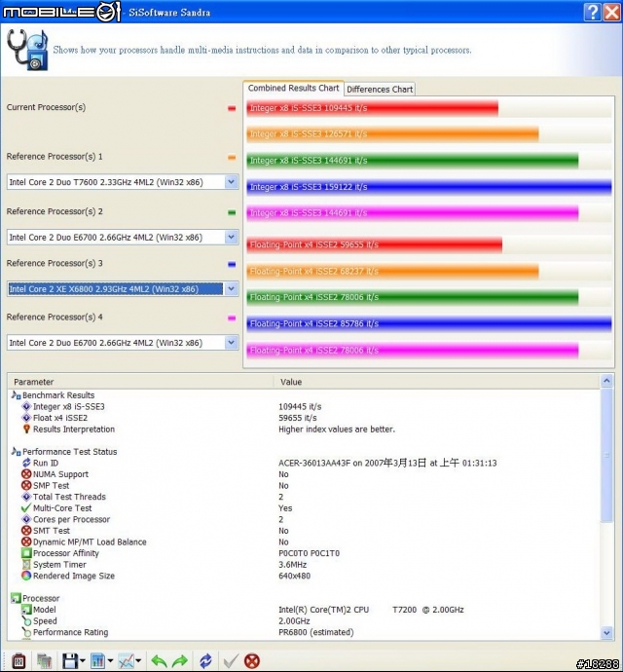Click the Total Test Threads diamond icon
This screenshot has width=623, height=672.
[x=26, y=497]
